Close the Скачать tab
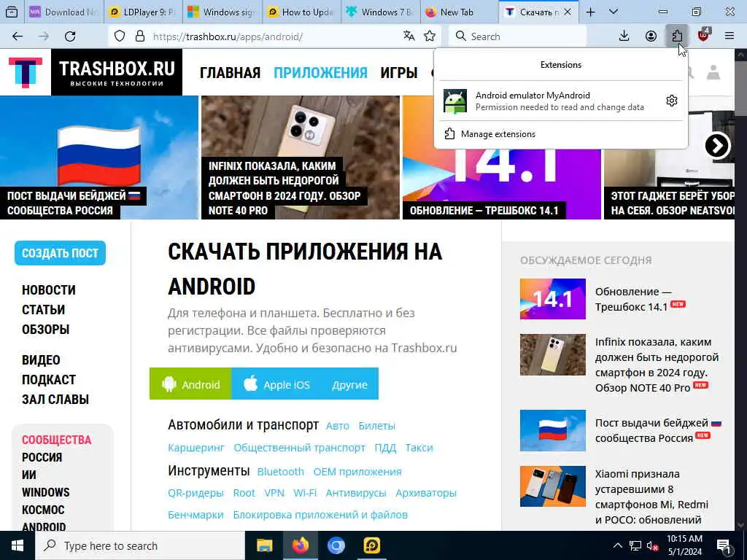 click(x=568, y=12)
